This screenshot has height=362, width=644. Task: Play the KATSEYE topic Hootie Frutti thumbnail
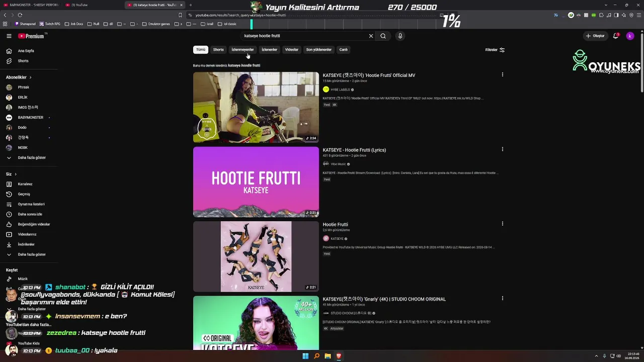(256, 256)
